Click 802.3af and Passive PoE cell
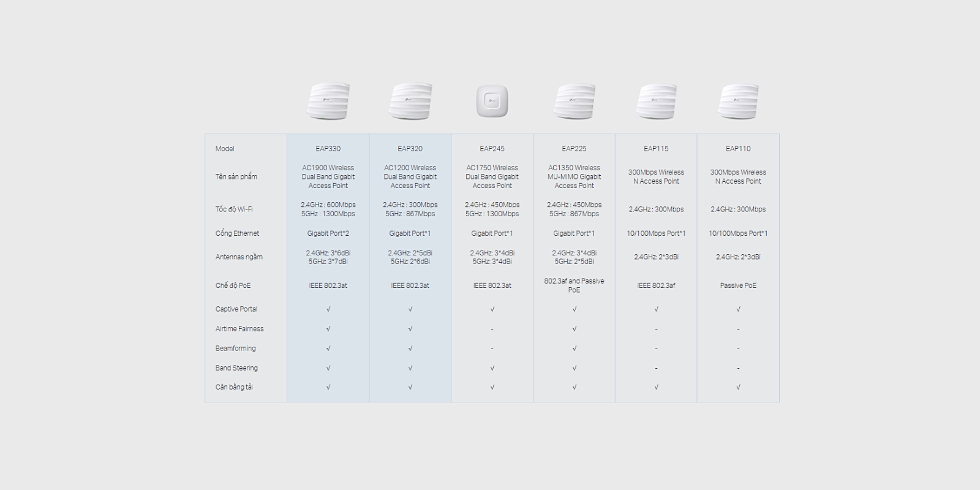The width and height of the screenshot is (980, 490). 575,285
